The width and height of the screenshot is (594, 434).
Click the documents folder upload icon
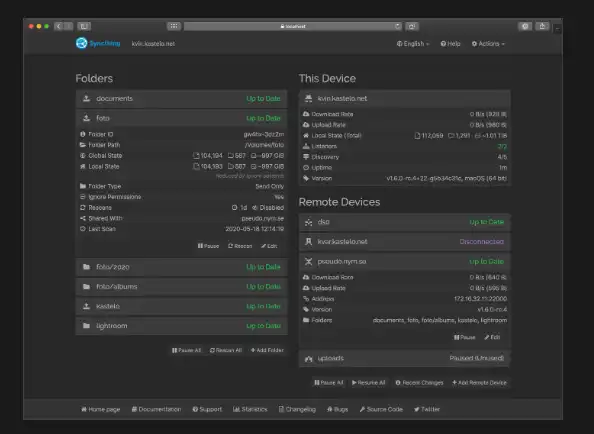[x=86, y=98]
